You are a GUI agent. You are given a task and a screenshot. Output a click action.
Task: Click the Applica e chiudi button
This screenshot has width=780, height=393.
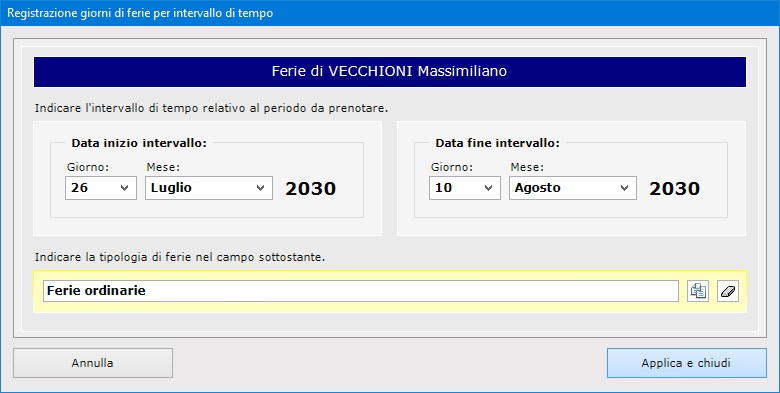[x=686, y=363]
